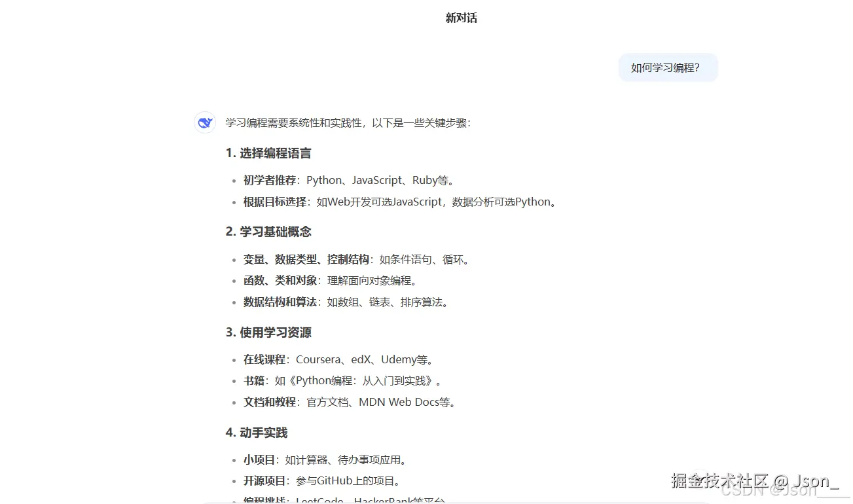Click the heading 2. 学习基础概念
853x504 pixels.
268,232
